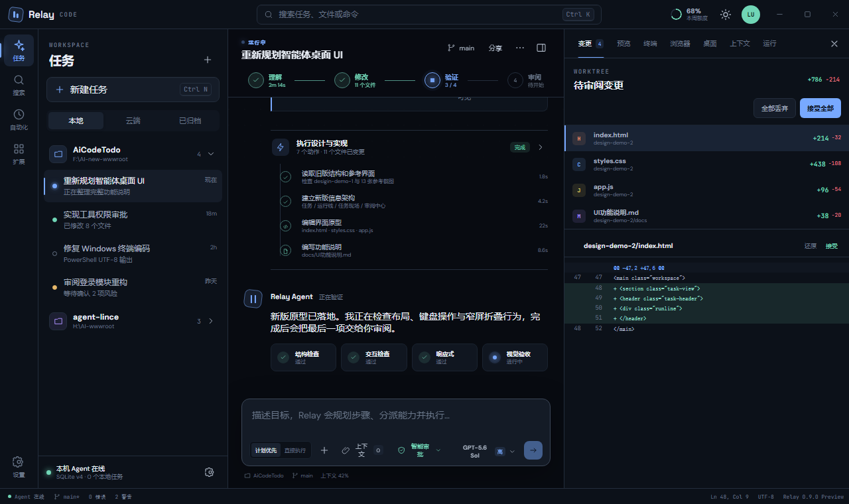Focus the 描述目标 prompt input

click(396, 416)
